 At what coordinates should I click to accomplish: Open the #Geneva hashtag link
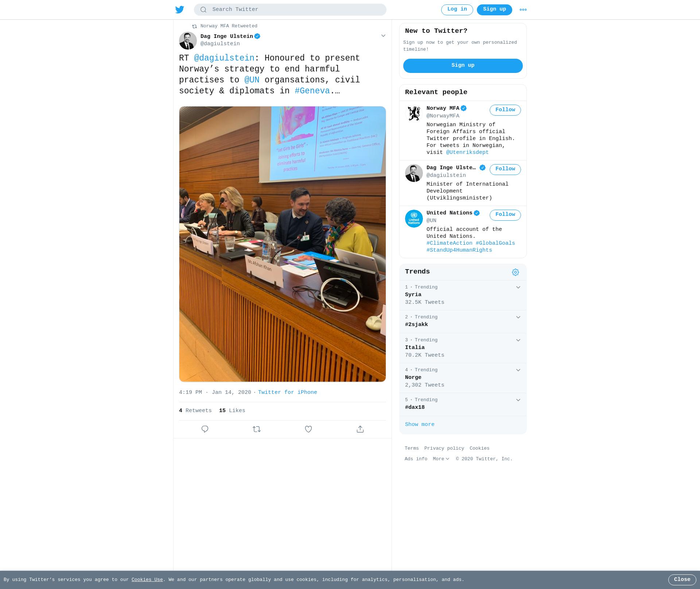pyautogui.click(x=312, y=91)
